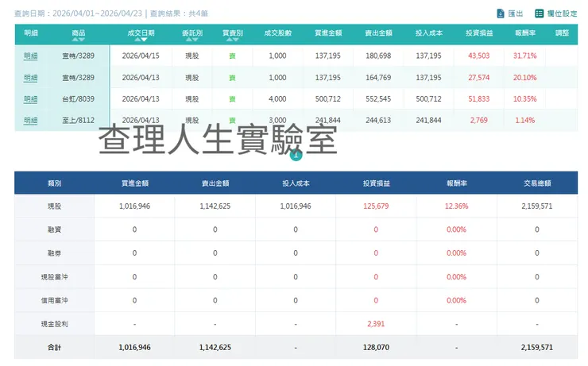Screen dimensions: 588x366
Task: Click the 成交股數 column header
Action: [x=277, y=33]
